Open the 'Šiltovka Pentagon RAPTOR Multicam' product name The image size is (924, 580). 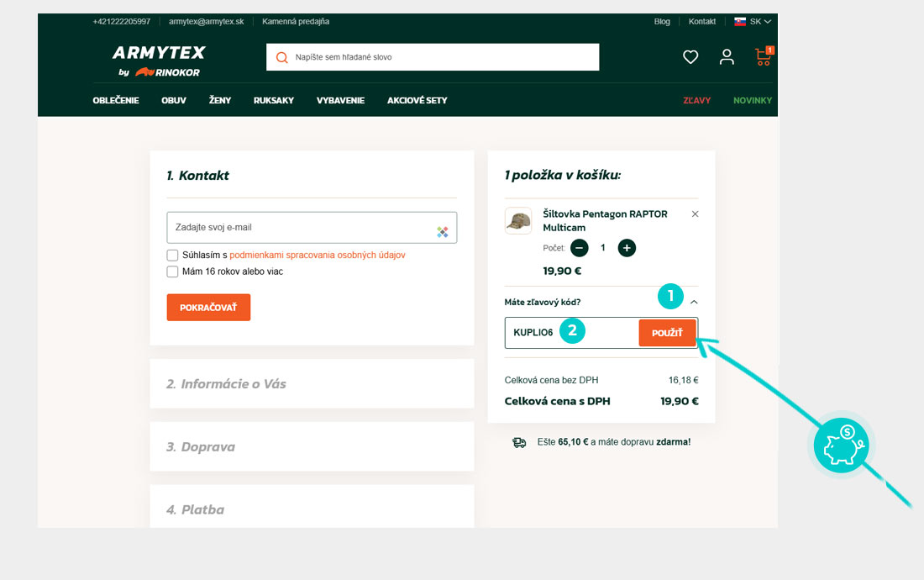[x=605, y=220]
